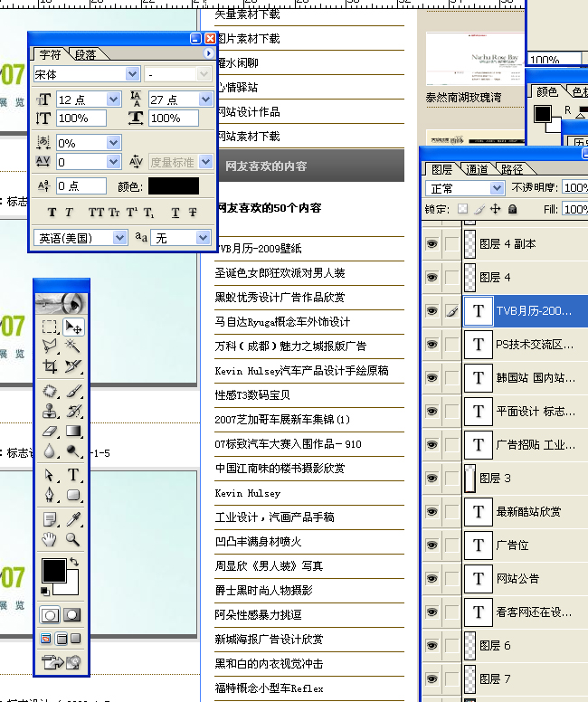The image size is (588, 702).
Task: Hide the 图层 4 副本 layer
Action: pyautogui.click(x=432, y=243)
